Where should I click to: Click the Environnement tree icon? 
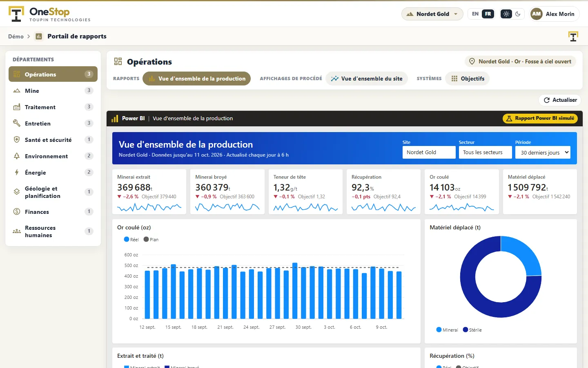point(17,156)
